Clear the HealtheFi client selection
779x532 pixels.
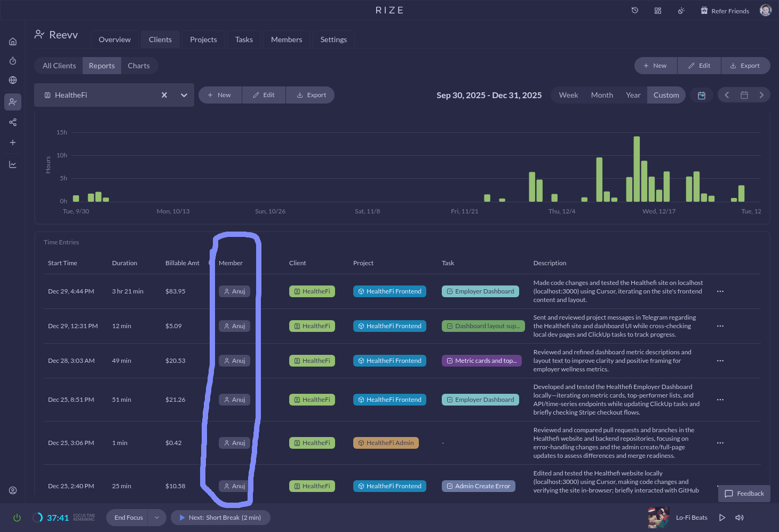click(x=164, y=95)
